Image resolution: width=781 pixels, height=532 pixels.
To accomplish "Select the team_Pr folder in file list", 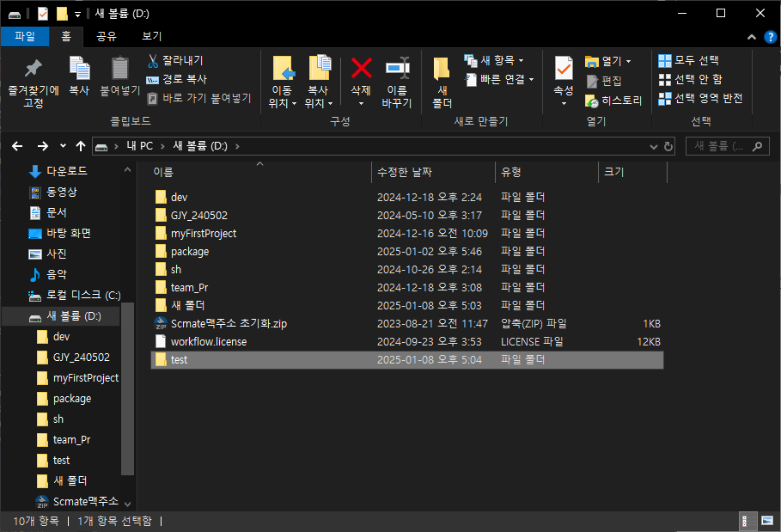I will click(407, 287).
